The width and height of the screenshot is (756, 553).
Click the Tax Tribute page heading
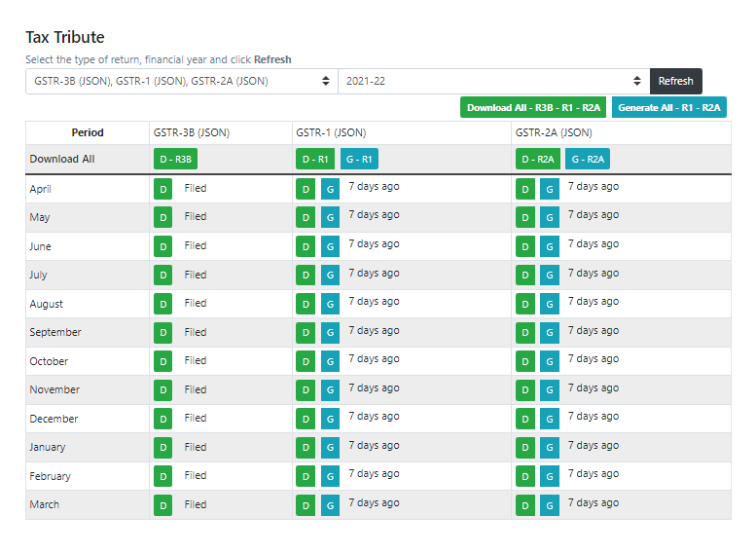65,37
